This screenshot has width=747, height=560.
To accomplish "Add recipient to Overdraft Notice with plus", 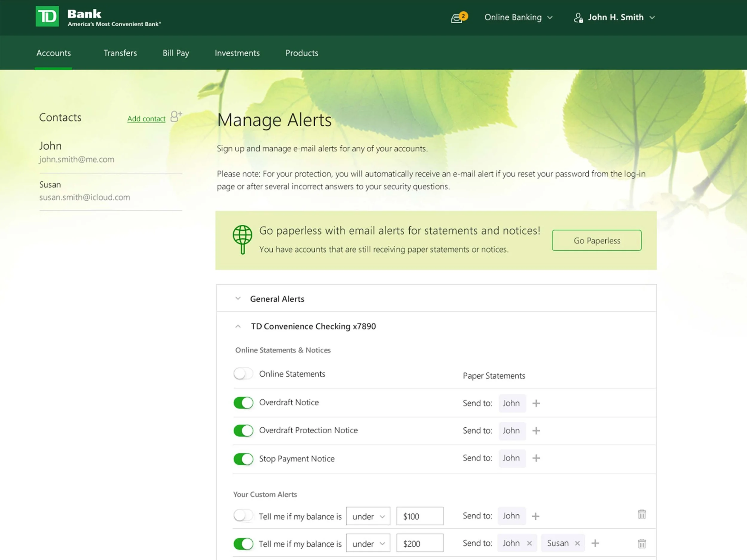I will point(536,403).
